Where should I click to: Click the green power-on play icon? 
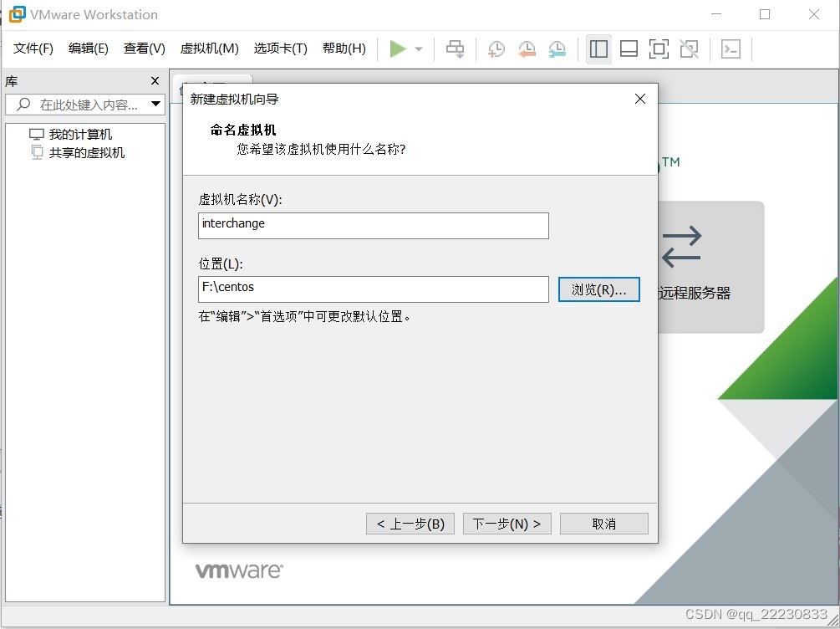point(398,49)
